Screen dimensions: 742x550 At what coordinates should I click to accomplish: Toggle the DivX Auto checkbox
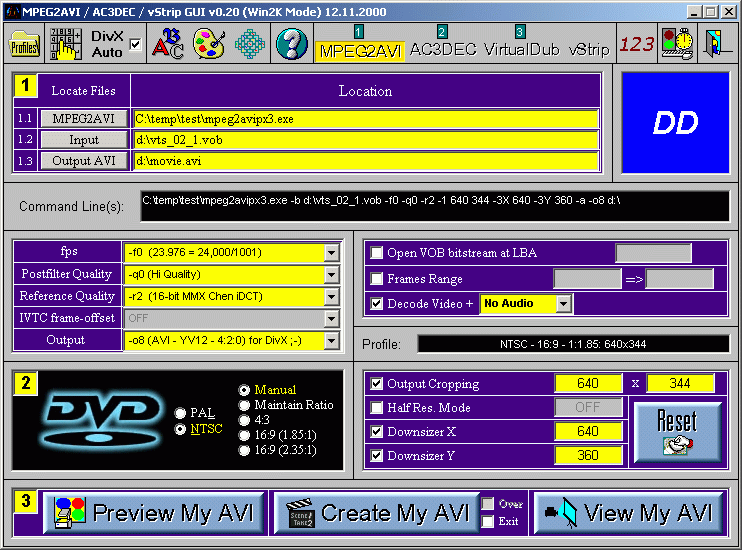point(135,45)
